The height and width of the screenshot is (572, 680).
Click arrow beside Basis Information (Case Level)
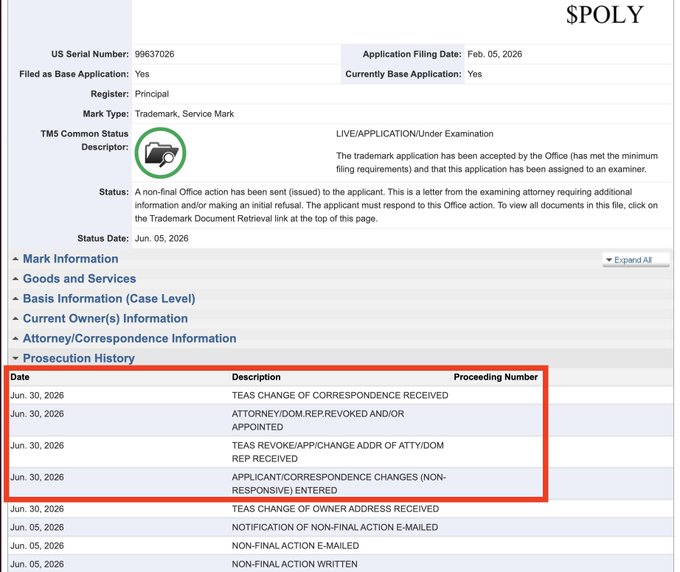(x=15, y=299)
